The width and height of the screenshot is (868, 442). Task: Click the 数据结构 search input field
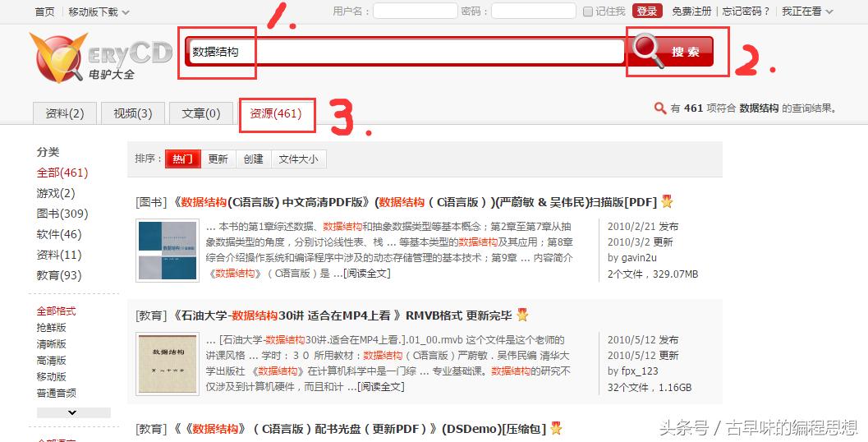407,52
